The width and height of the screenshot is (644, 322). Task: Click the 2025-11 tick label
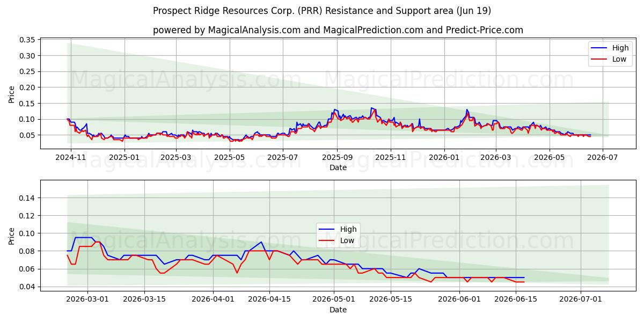tap(391, 157)
